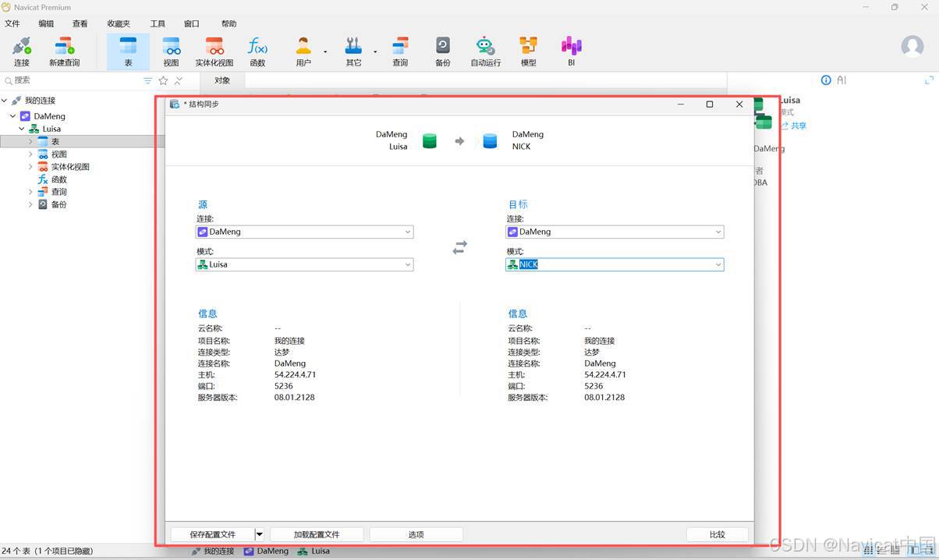Open the target 模式 NICK dropdown
The height and width of the screenshot is (560, 939).
click(x=615, y=264)
